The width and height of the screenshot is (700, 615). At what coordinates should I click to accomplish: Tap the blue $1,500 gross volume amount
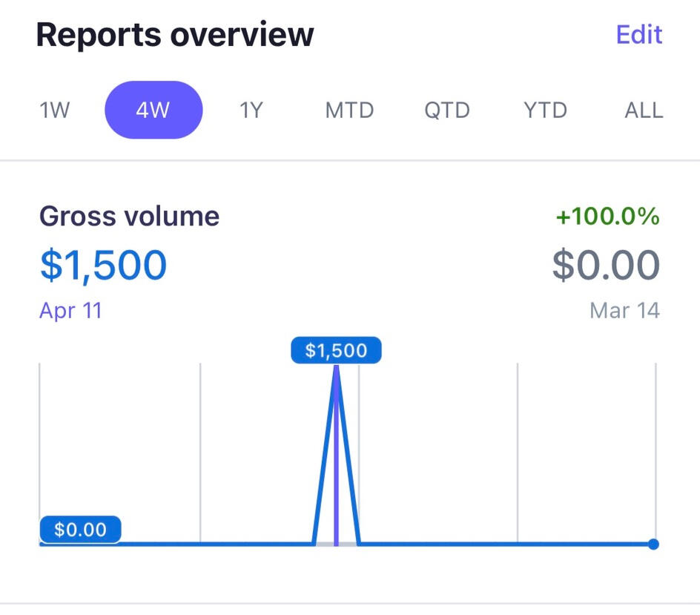[x=103, y=265]
